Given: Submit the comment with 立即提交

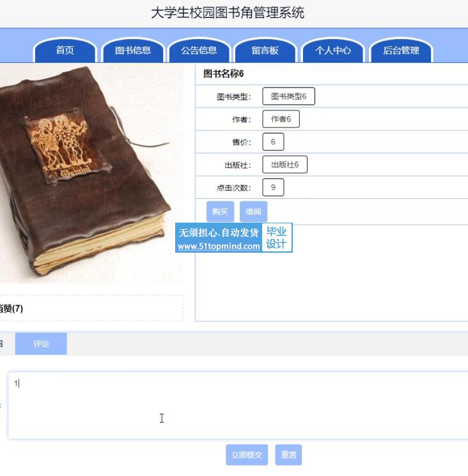Looking at the screenshot, I should [247, 455].
